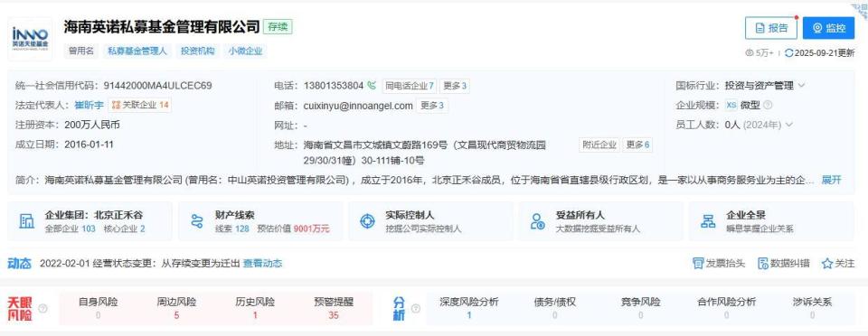This screenshot has height=336, width=868.
Task: Open the 周边风险 tab
Action: tap(176, 308)
